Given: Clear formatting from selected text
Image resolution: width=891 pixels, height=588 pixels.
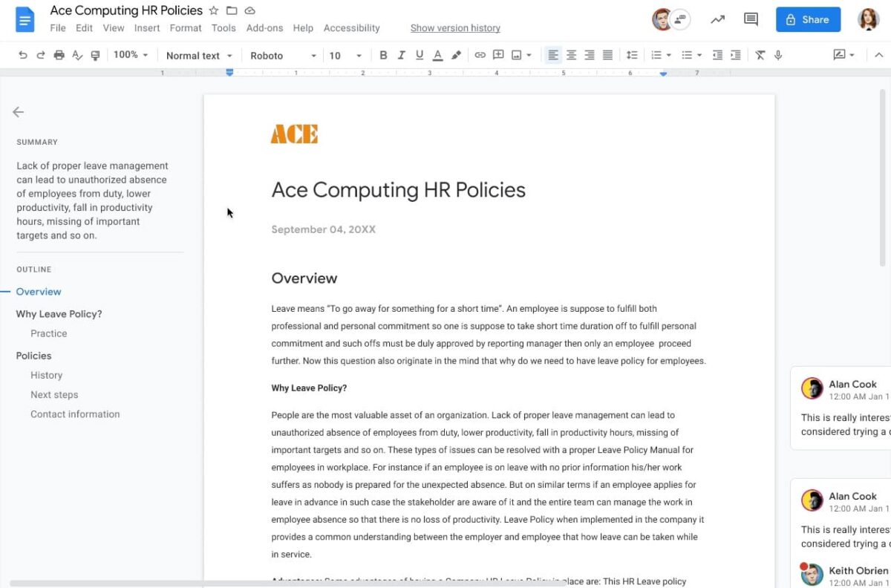Looking at the screenshot, I should [761, 55].
